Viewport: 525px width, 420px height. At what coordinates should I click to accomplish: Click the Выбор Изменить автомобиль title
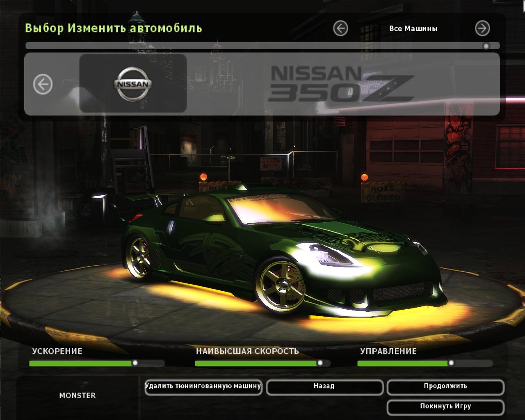pos(114,28)
